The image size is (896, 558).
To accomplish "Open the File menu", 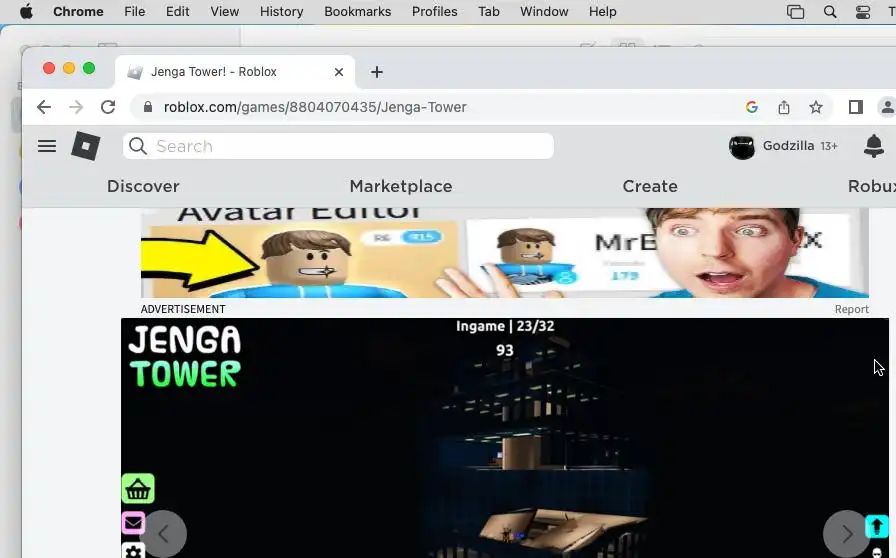I will tap(135, 11).
